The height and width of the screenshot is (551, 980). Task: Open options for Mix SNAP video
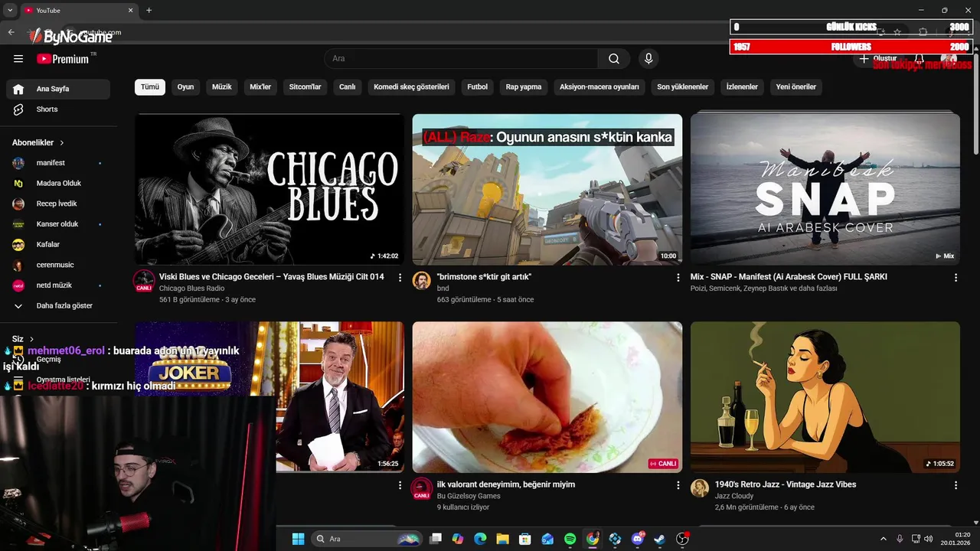[955, 278]
